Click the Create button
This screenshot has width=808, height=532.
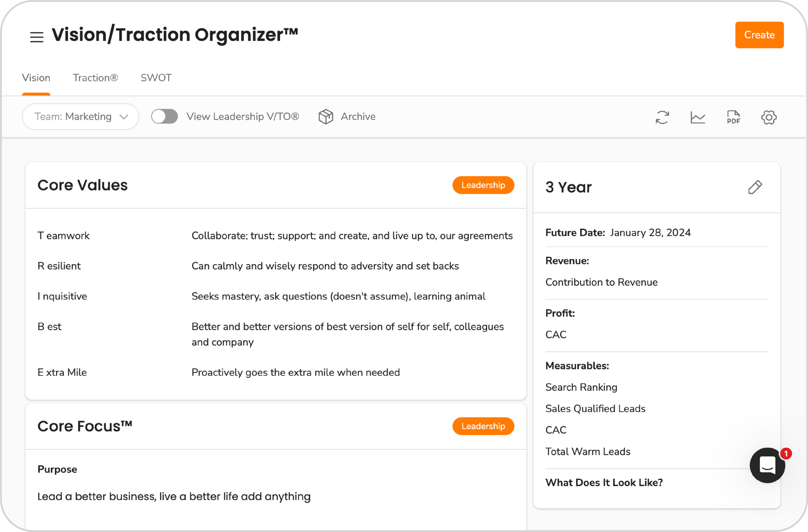759,35
